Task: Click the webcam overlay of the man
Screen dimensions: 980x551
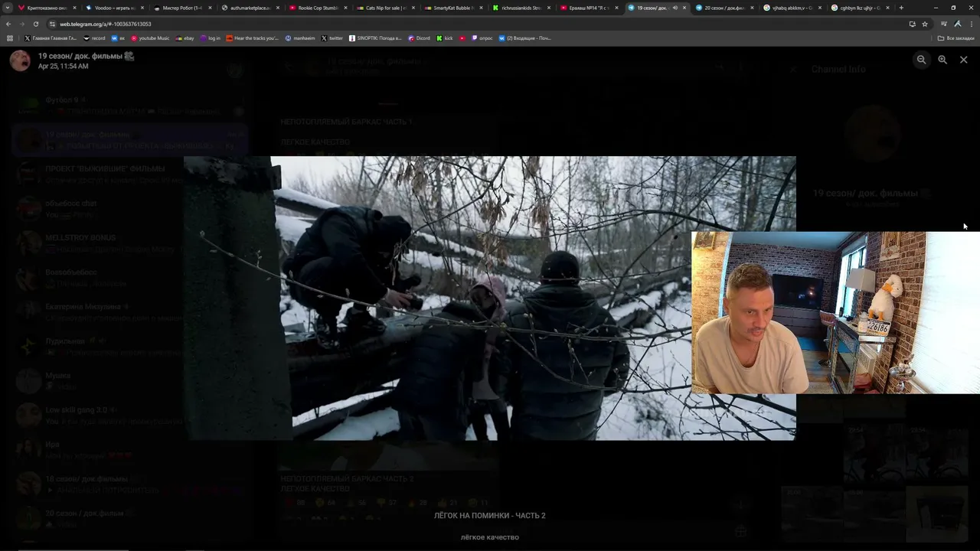Action: coord(835,312)
